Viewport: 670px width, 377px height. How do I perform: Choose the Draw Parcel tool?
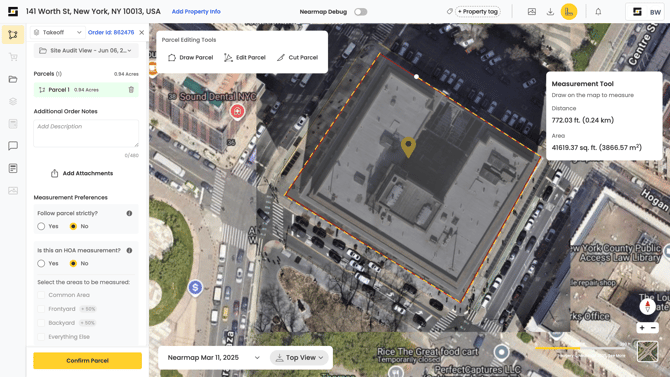(x=191, y=57)
